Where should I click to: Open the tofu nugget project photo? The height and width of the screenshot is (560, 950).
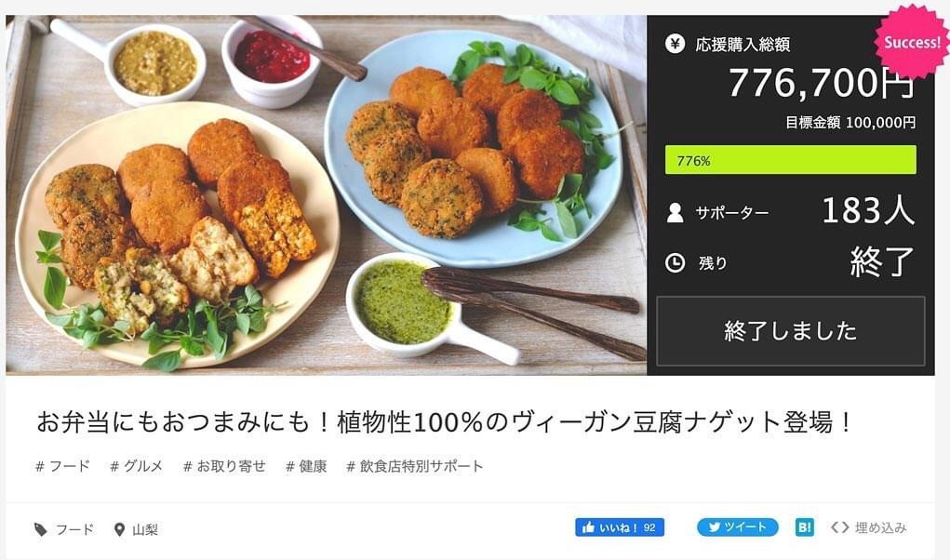click(x=326, y=195)
